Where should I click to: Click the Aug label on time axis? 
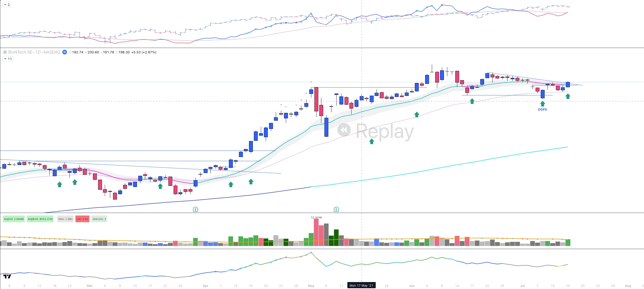tap(628, 286)
